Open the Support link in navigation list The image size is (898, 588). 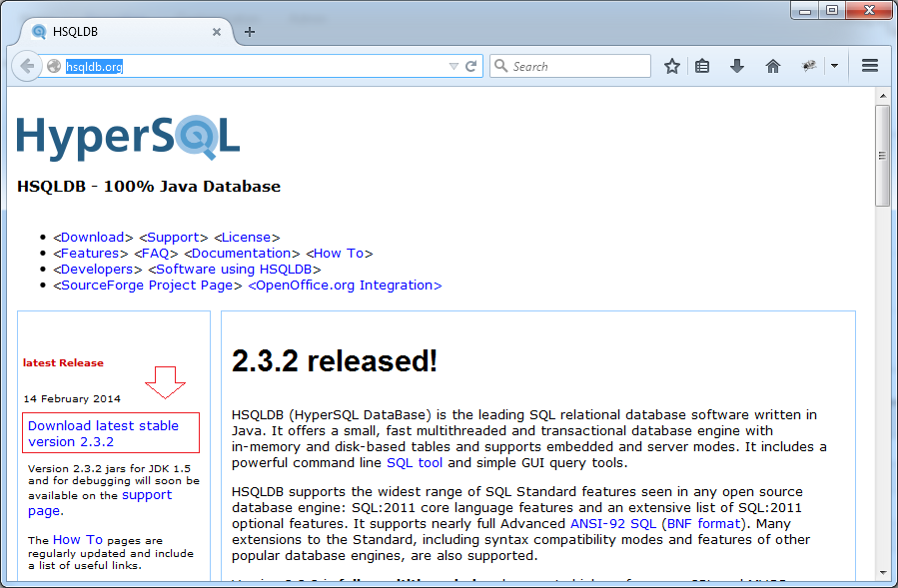(174, 237)
